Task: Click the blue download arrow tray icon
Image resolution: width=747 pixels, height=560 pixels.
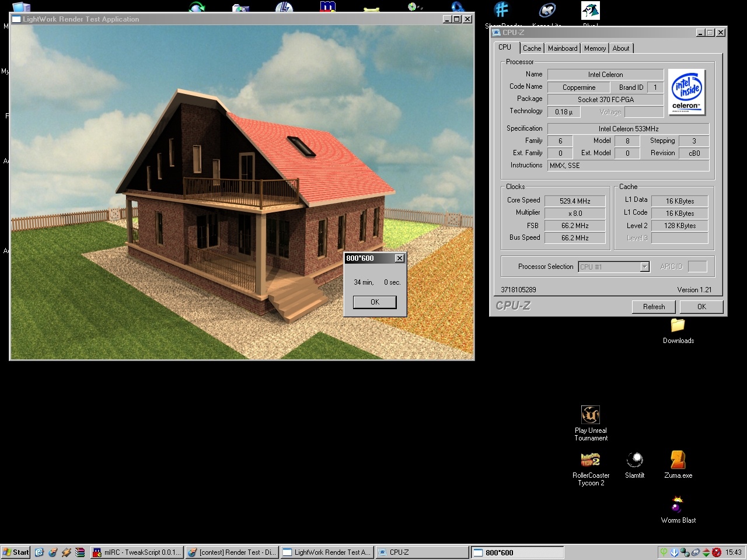Action: click(x=674, y=552)
